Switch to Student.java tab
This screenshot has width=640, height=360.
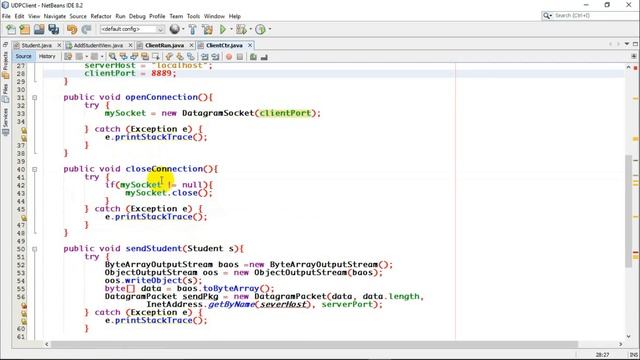[37, 45]
